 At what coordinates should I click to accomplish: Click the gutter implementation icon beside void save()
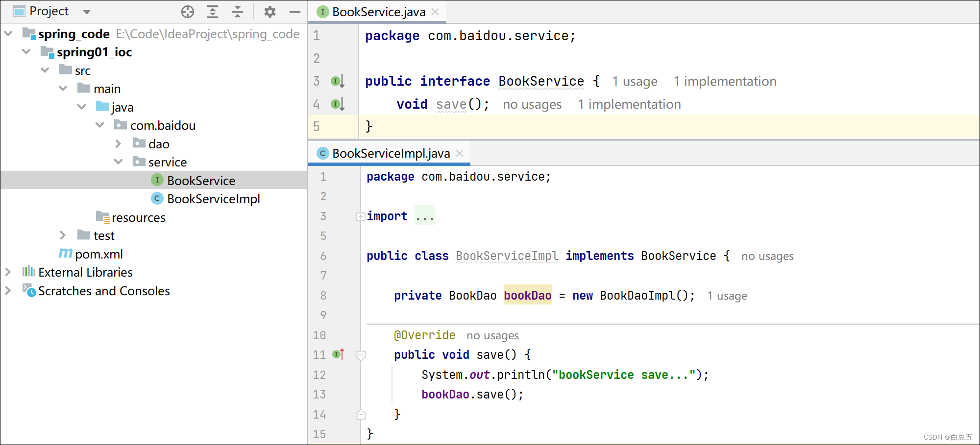[338, 104]
